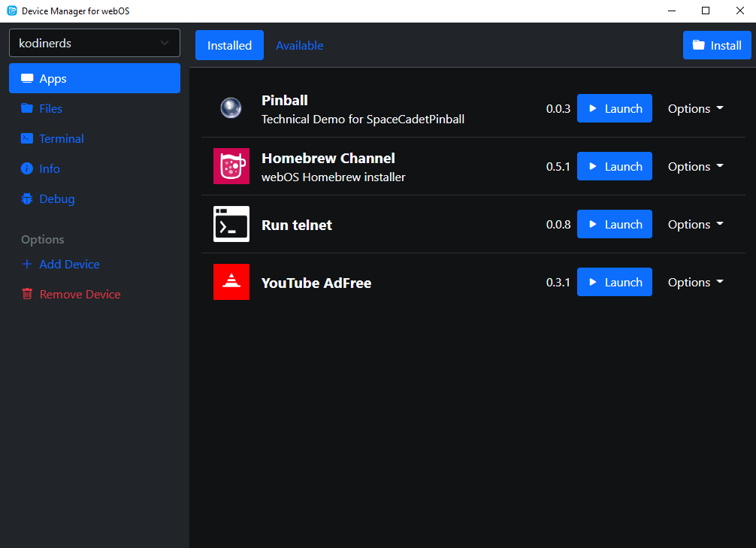This screenshot has height=548, width=756.
Task: Maximize the Device Manager window
Action: coord(706,11)
